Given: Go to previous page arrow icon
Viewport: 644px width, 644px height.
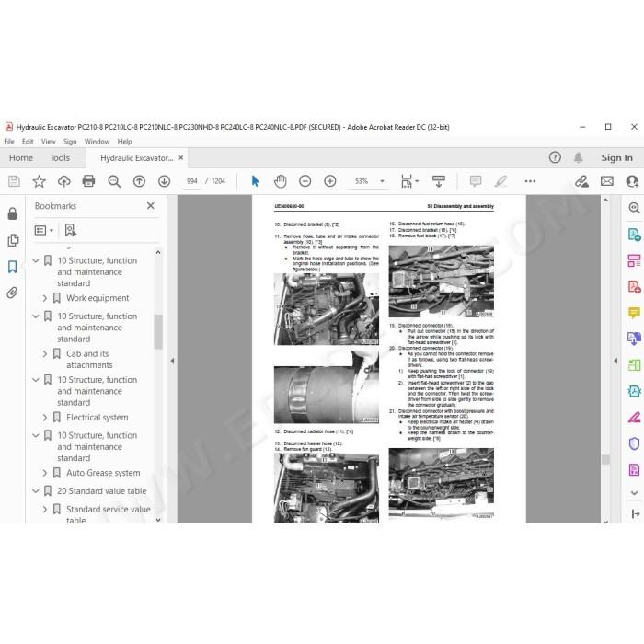Looking at the screenshot, I should pos(139,181).
